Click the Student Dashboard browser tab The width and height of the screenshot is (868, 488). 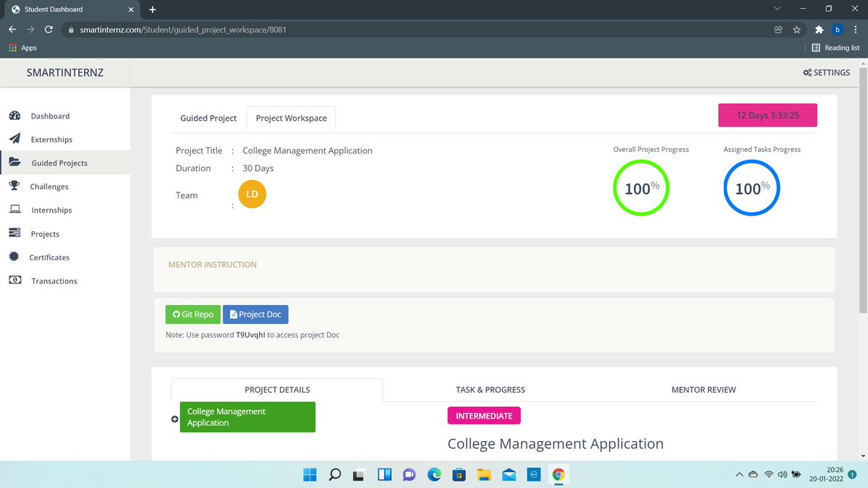[71, 9]
